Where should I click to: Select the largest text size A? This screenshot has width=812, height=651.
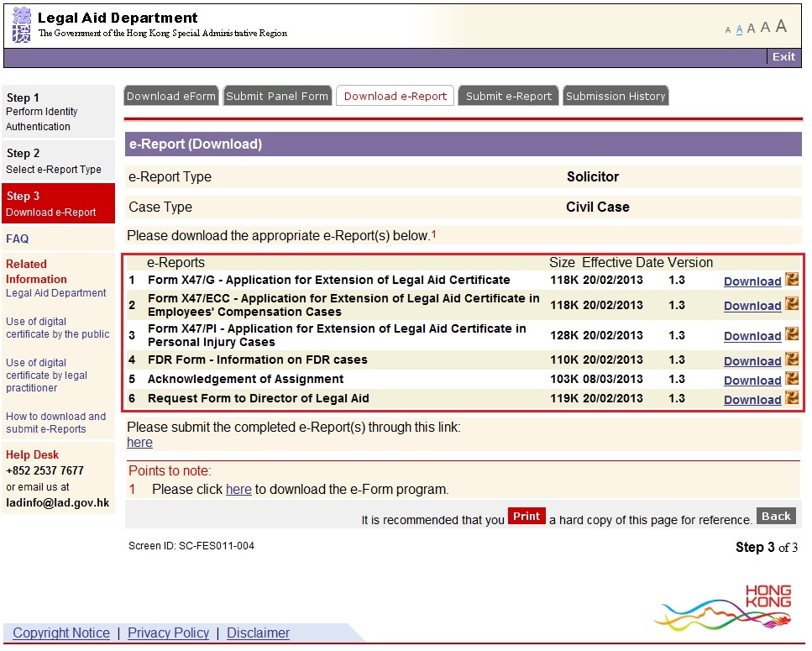click(781, 26)
